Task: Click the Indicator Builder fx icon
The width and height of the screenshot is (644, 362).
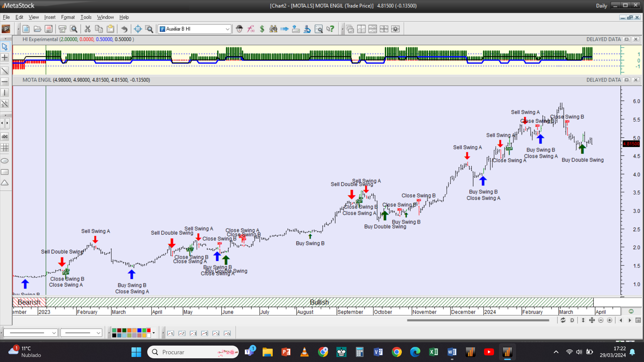Action: (251, 29)
